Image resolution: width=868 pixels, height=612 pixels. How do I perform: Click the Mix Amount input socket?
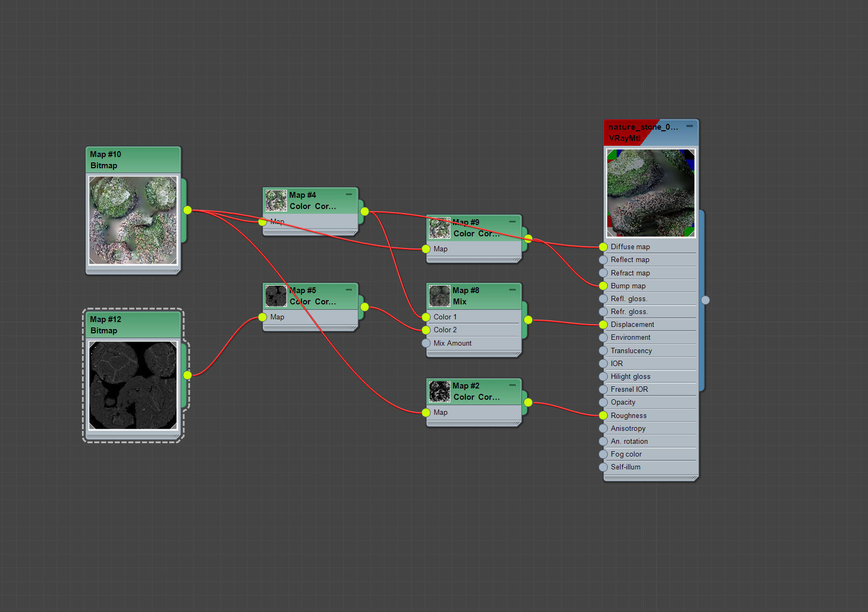426,343
